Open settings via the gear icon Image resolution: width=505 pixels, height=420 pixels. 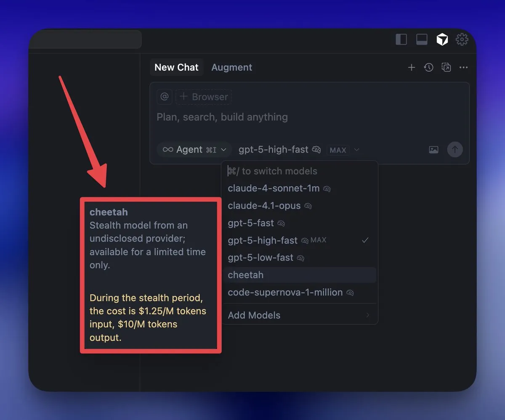coord(462,40)
